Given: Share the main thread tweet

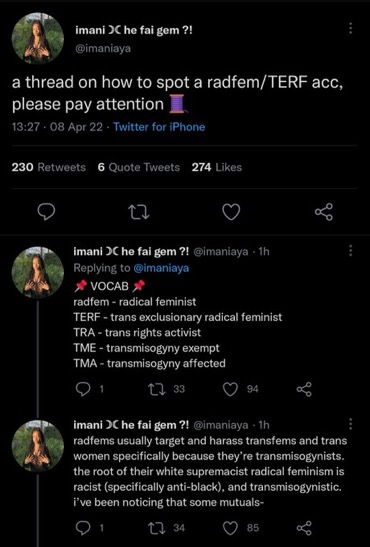Looking at the screenshot, I should (324, 212).
